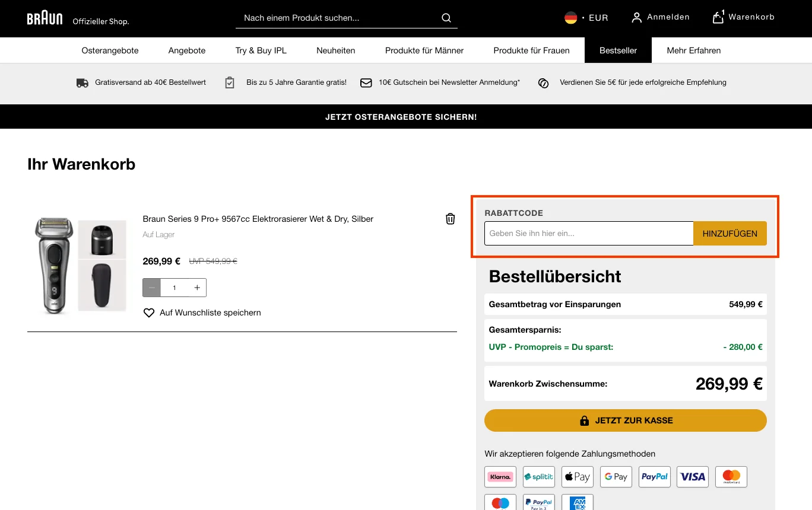Open Produkte für Männer
The width and height of the screenshot is (812, 510).
[424, 50]
